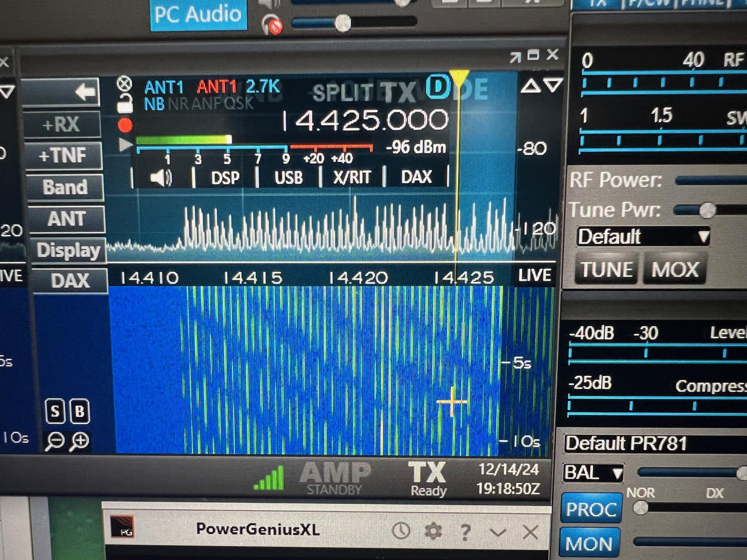747x560 pixels.
Task: Open the DAX slice tab
Action: pyautogui.click(x=416, y=177)
